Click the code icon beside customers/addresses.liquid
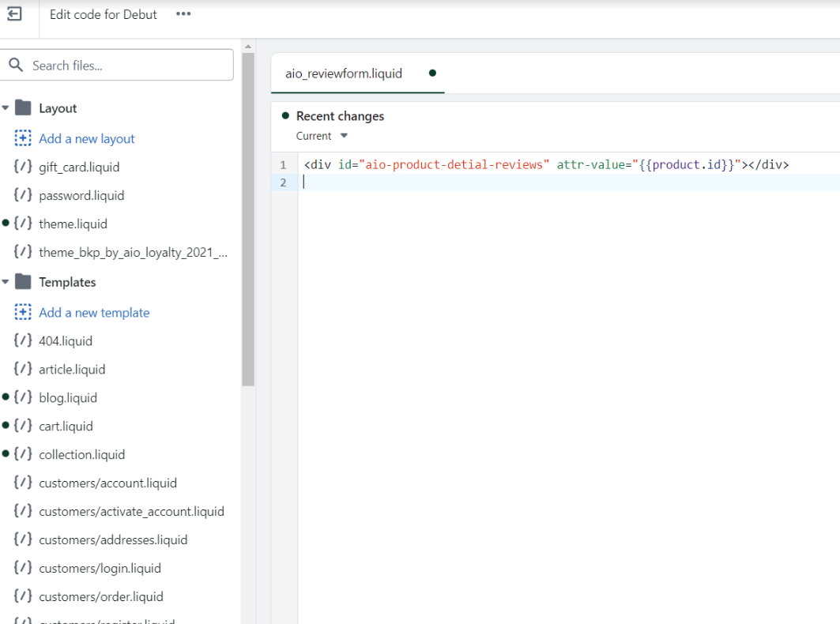Viewport: 840px width, 624px height. click(x=22, y=539)
